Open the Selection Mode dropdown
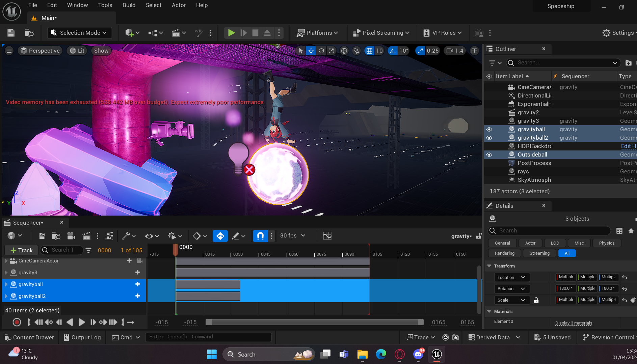Image resolution: width=637 pixels, height=364 pixels. (79, 33)
